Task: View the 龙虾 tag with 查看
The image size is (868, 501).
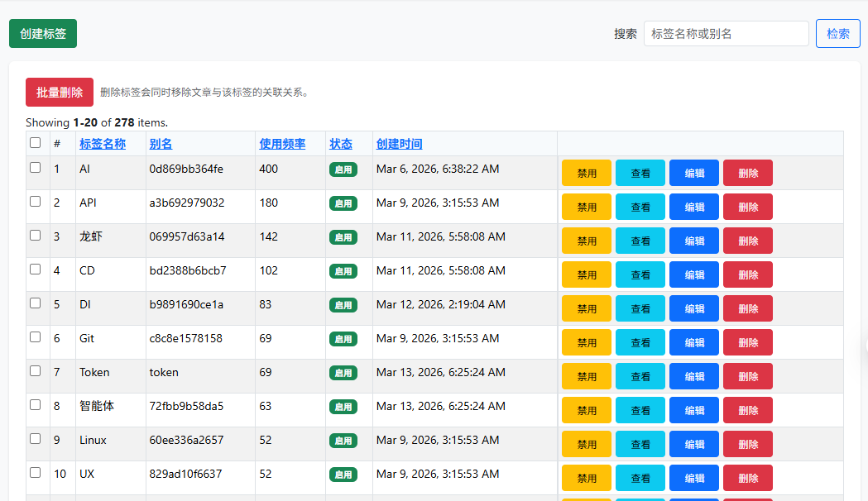Action: point(640,241)
